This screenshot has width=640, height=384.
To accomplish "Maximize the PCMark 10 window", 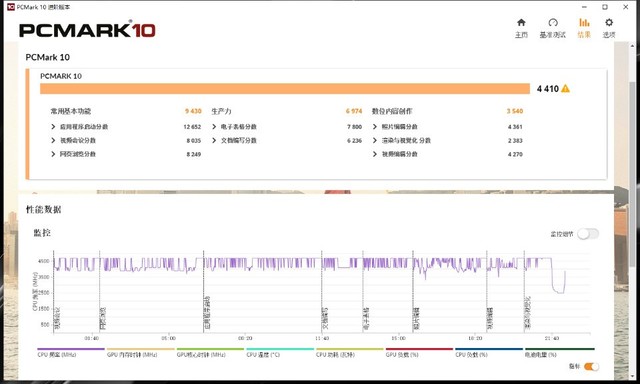I will [605, 7].
